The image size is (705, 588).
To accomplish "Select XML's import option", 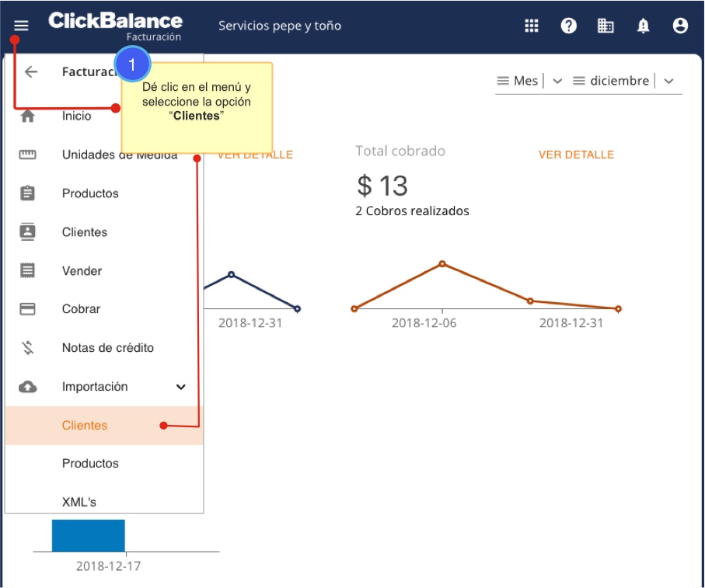I will click(79, 502).
